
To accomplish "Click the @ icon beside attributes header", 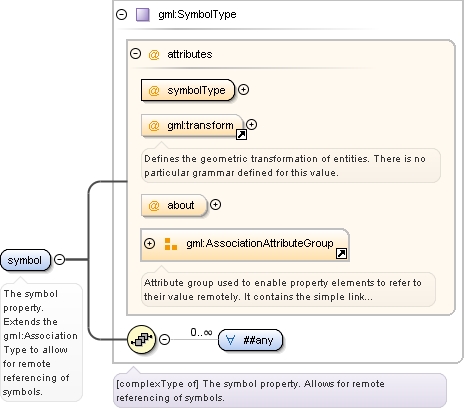I will pyautogui.click(x=154, y=54).
